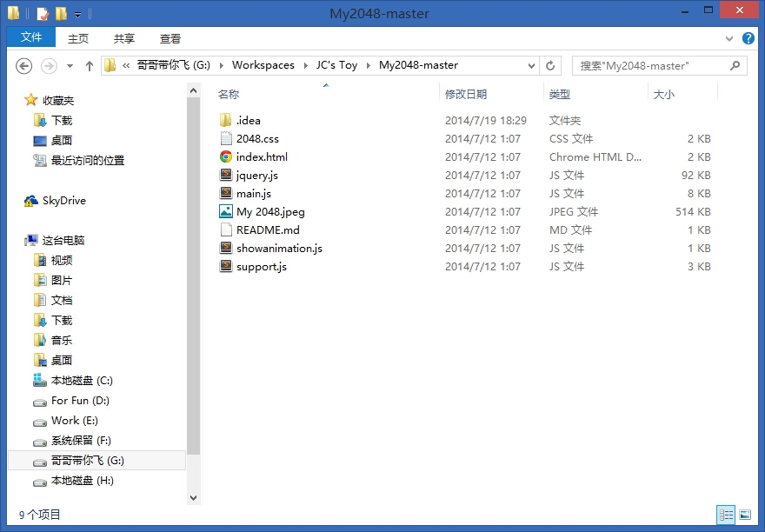Select the My 2048.jpeg image icon
Image resolution: width=765 pixels, height=532 pixels.
click(225, 211)
